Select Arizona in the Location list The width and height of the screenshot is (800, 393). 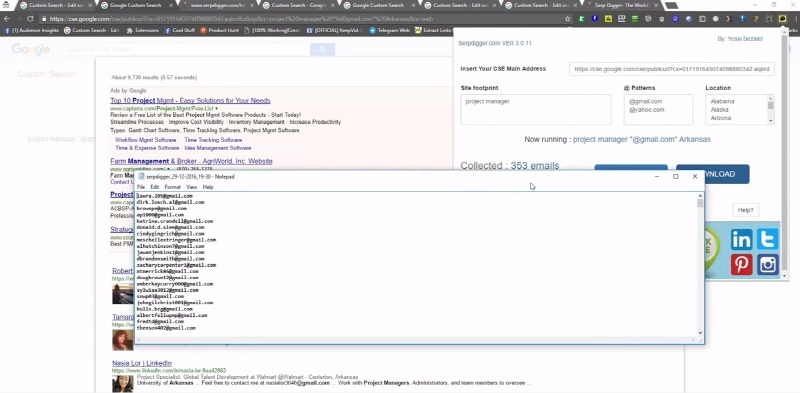(720, 118)
